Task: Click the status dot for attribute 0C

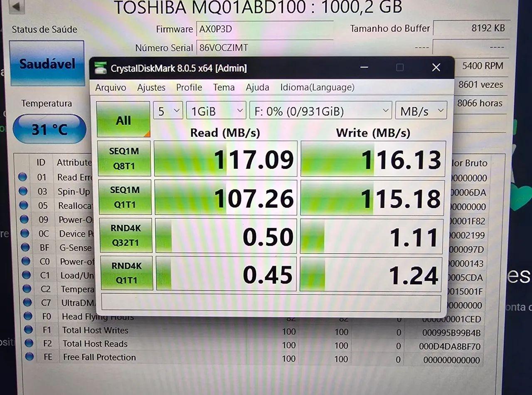Action: point(25,234)
